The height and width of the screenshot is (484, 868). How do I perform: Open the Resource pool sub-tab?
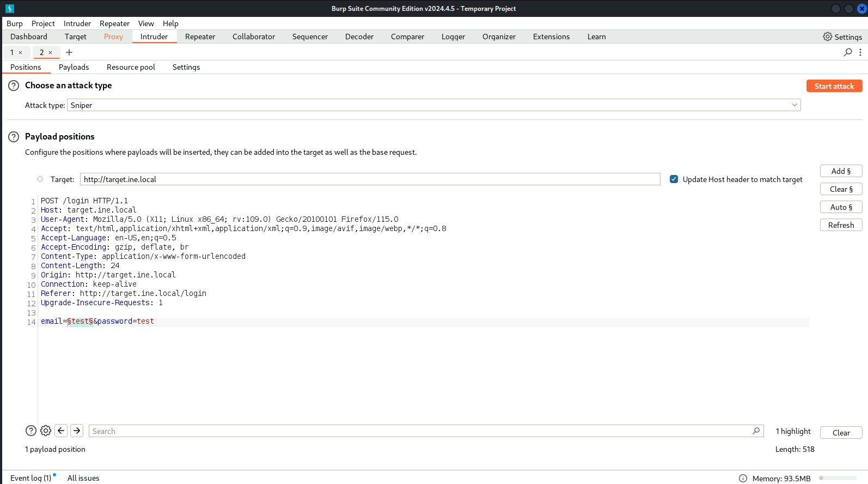click(x=131, y=67)
